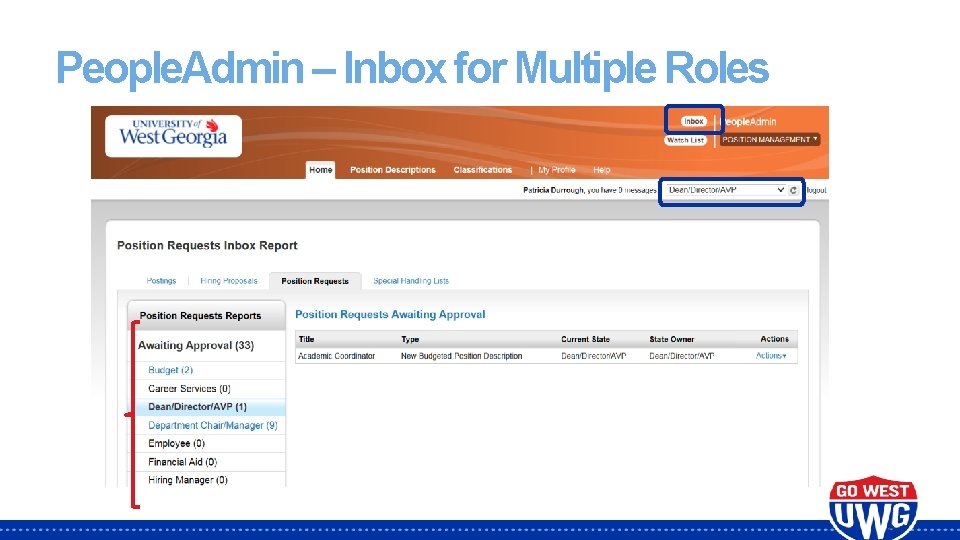Click New Budgeted Position Description cell
Image resolution: width=960 pixels, height=540 pixels.
(x=461, y=356)
